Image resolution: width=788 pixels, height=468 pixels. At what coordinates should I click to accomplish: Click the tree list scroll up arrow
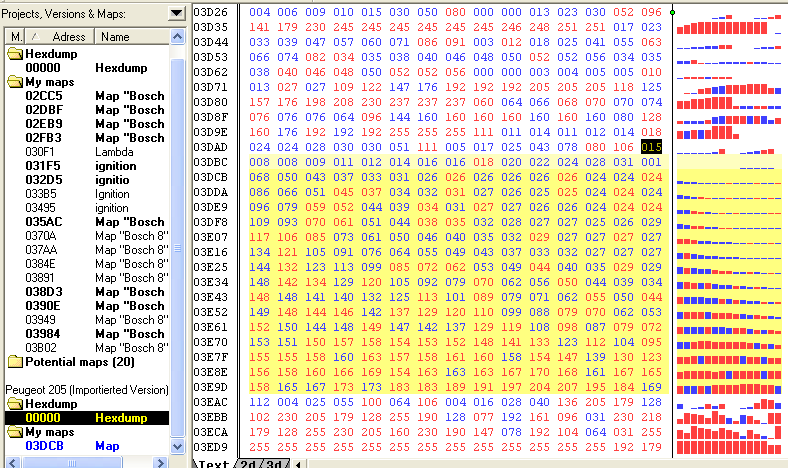[x=177, y=37]
